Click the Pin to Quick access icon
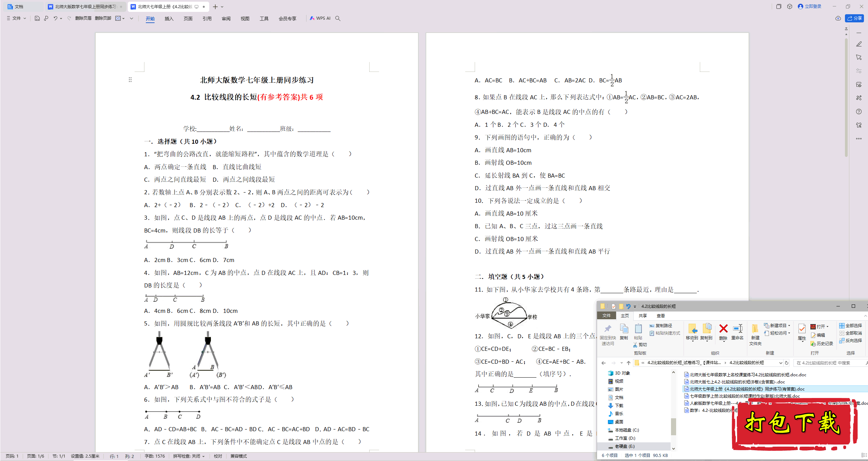The height and width of the screenshot is (461, 868). tap(608, 328)
